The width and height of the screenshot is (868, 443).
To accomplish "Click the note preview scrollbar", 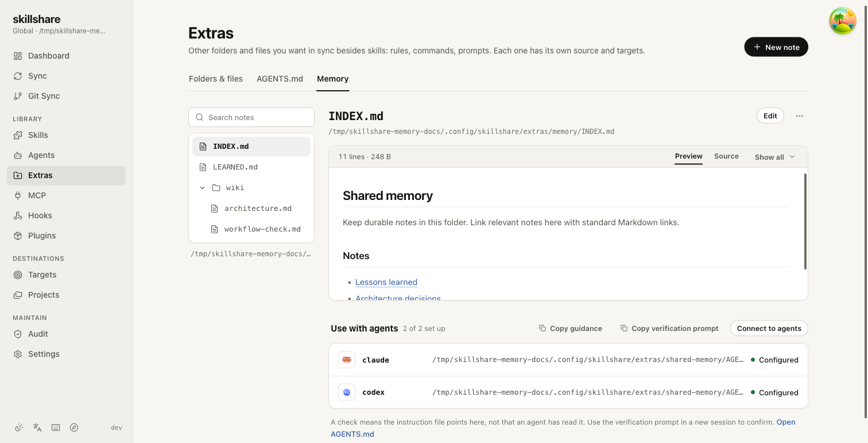I will [x=805, y=221].
